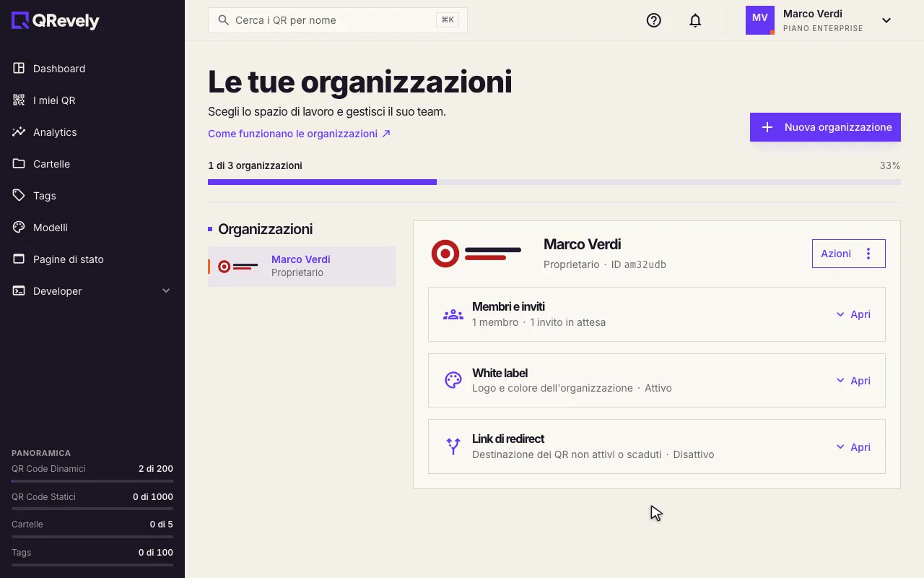
Task: Open the Come funzionano le organizzazioni link
Action: coord(300,134)
